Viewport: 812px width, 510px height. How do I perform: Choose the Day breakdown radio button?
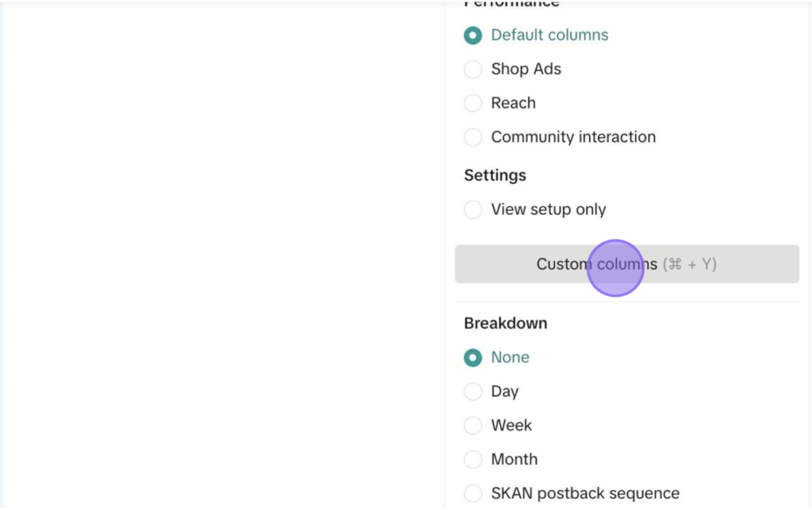coord(473,392)
